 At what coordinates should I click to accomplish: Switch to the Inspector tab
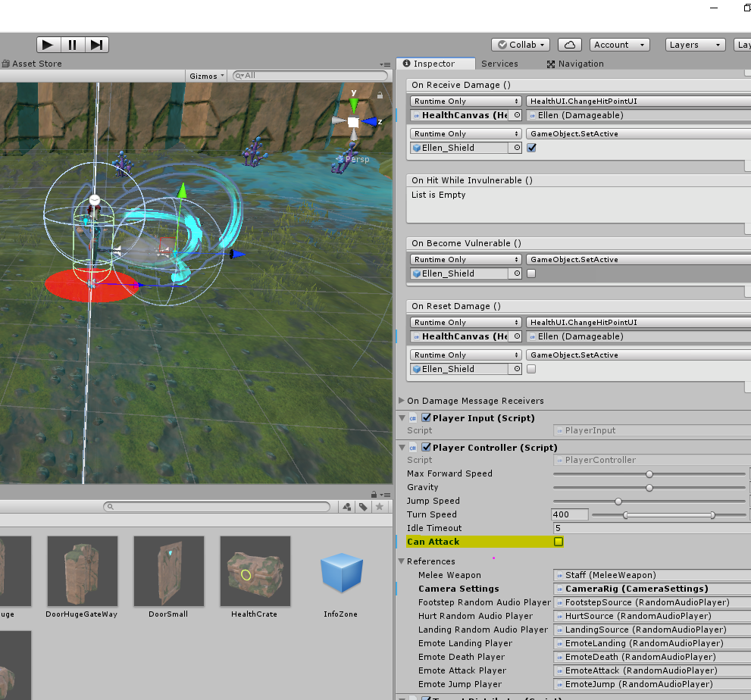point(436,64)
